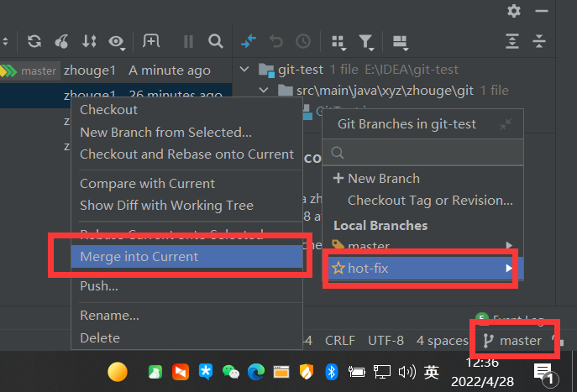Viewport: 577px width, 392px height.
Task: Collapse the git-test root tree node
Action: coord(244,69)
